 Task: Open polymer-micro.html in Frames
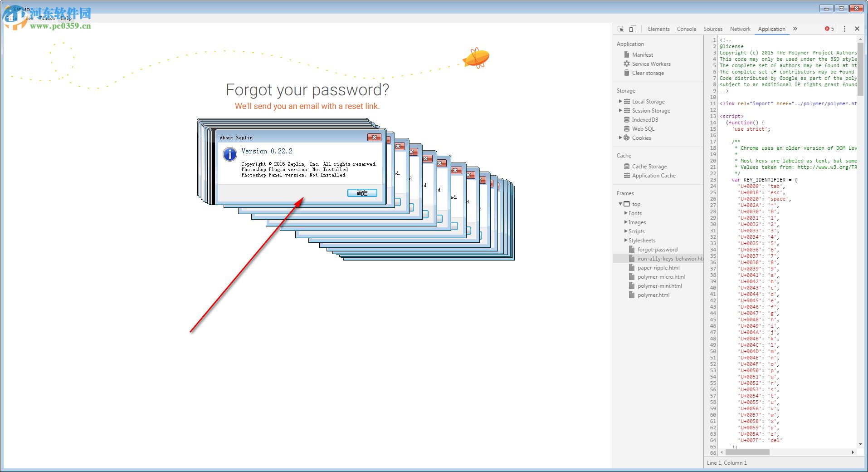click(x=661, y=277)
